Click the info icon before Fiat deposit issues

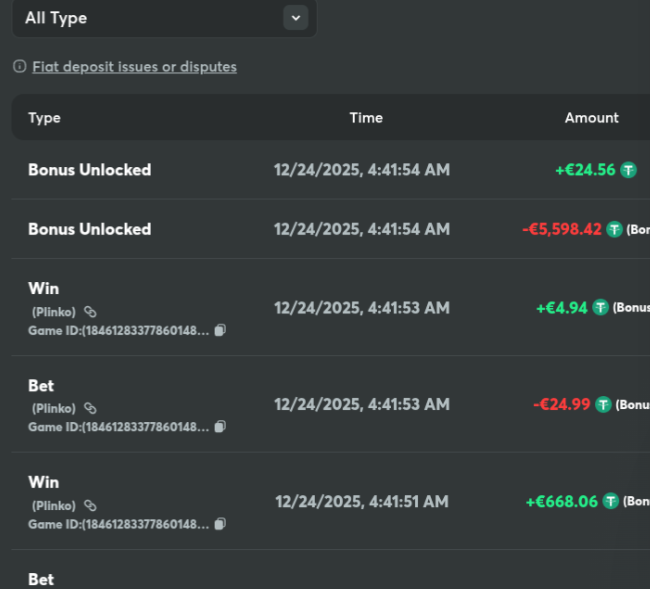(19, 67)
